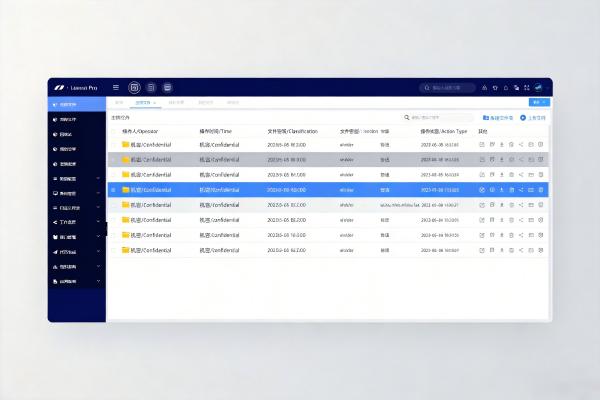The image size is (600, 400).
Task: Open the hamburger menu in top bar
Action: click(x=116, y=88)
